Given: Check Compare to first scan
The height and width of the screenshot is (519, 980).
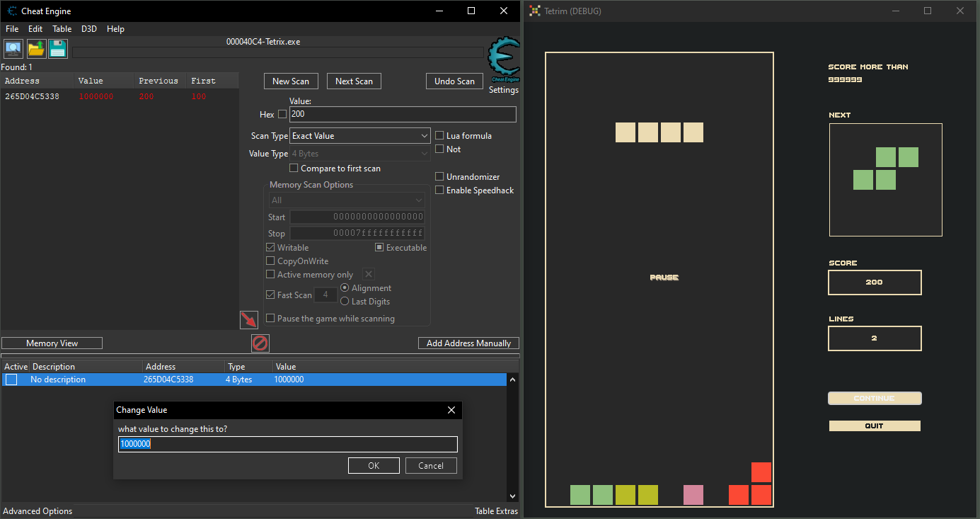Looking at the screenshot, I should (x=294, y=168).
